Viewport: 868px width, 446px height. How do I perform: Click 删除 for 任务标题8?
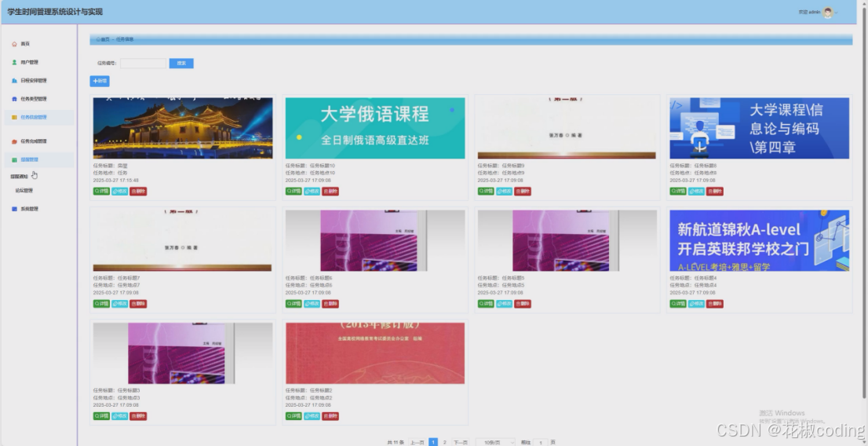pos(714,191)
